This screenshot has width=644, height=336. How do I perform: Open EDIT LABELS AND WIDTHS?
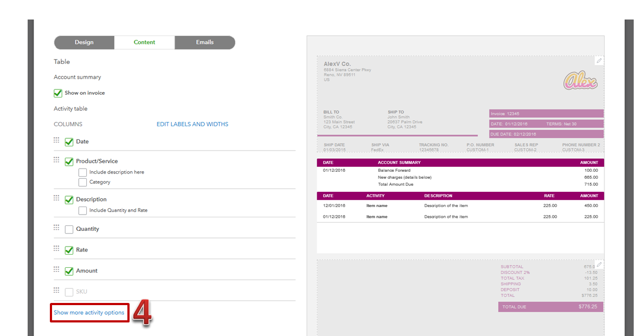coord(192,124)
